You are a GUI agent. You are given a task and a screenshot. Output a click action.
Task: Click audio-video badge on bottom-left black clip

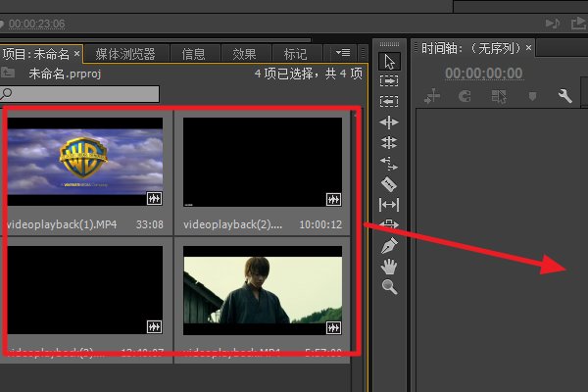[154, 327]
